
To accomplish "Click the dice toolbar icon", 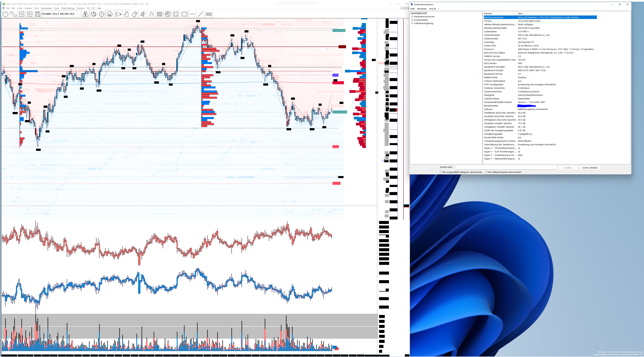I will 93,14.
